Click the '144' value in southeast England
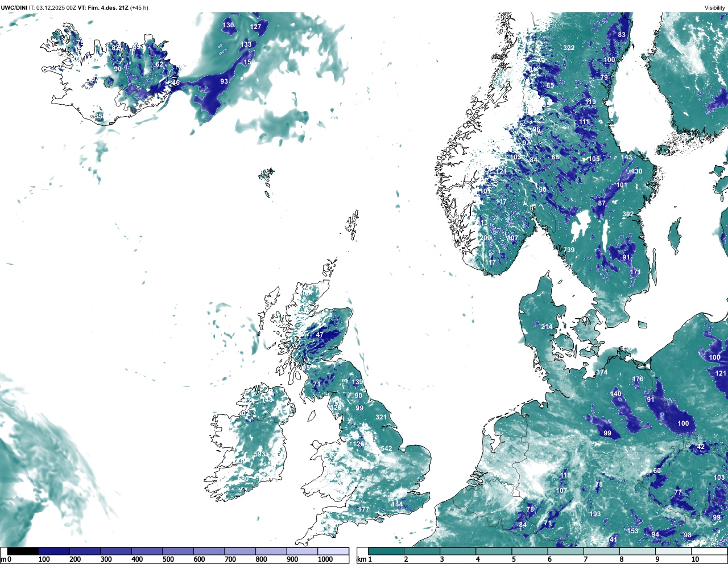 coord(397,505)
